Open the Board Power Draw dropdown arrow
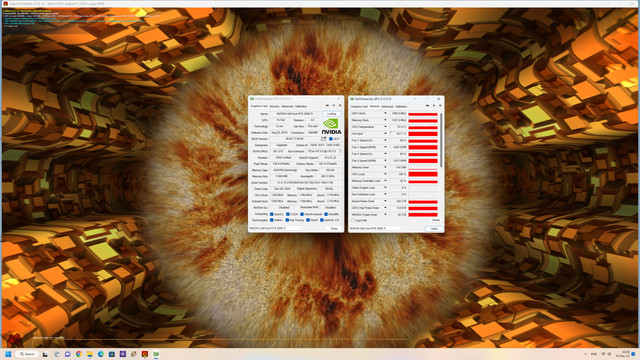 pos(385,201)
